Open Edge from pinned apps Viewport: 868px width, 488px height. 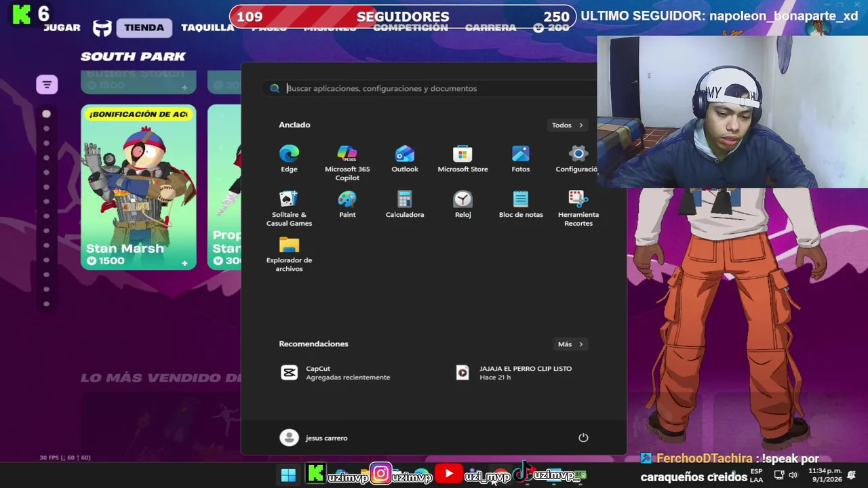pos(289,159)
